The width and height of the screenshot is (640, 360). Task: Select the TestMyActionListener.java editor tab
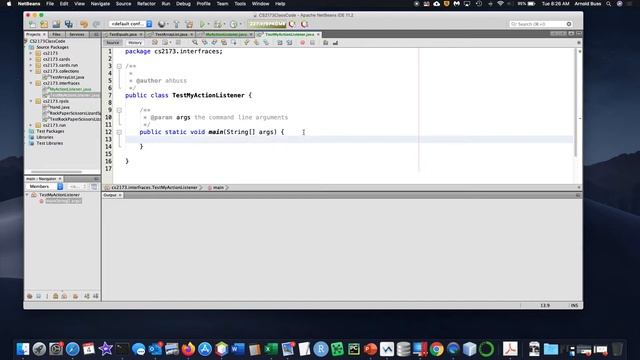click(x=289, y=34)
